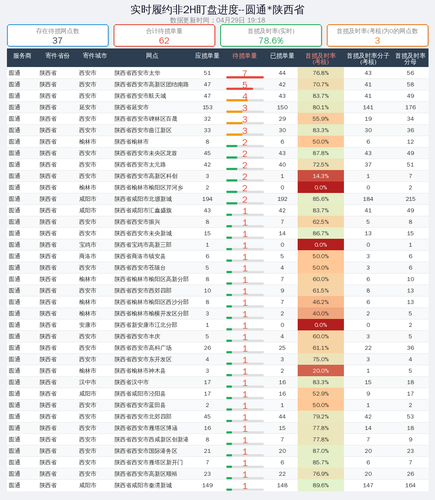Image resolution: width=435 pixels, height=500 pixels.
Task: Click network cell 陕西省西安市太元路
Action: pyautogui.click(x=140, y=165)
